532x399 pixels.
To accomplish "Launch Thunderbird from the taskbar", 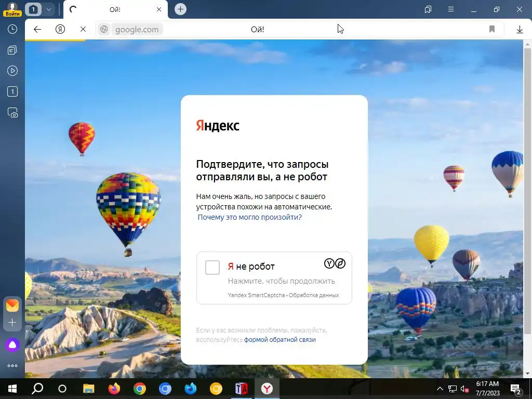I will pos(190,389).
